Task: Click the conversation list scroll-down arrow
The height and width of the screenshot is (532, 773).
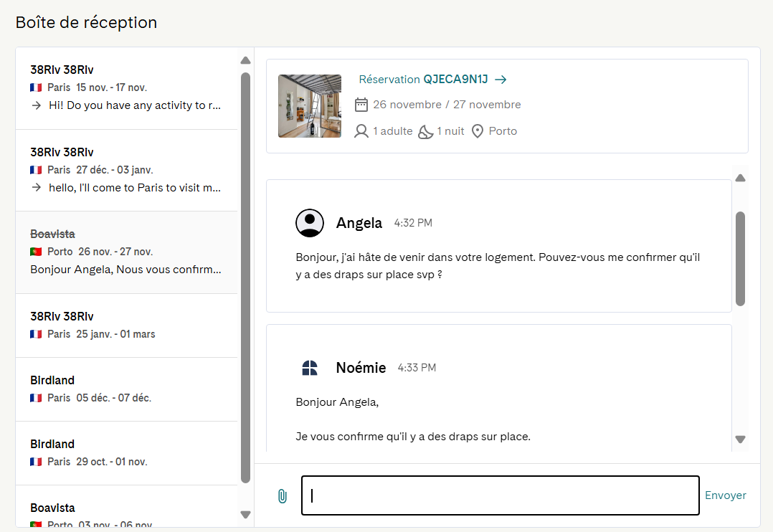Action: (x=245, y=514)
